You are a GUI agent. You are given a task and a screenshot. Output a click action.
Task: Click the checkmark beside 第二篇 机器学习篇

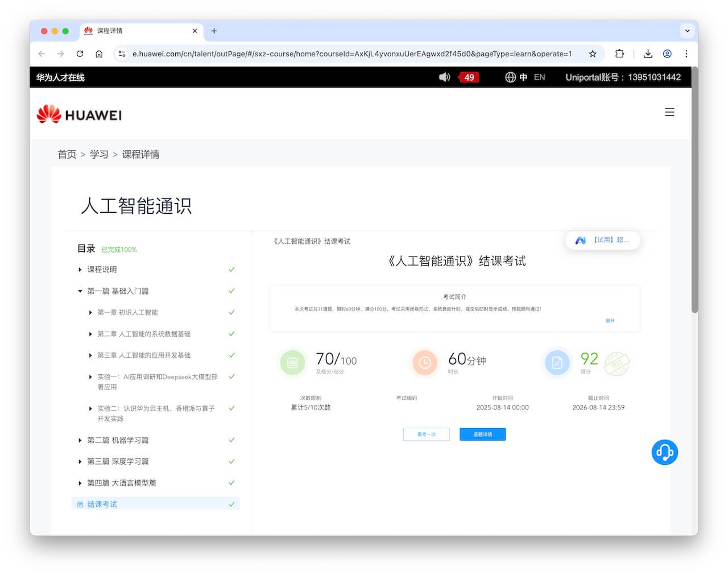(x=231, y=440)
